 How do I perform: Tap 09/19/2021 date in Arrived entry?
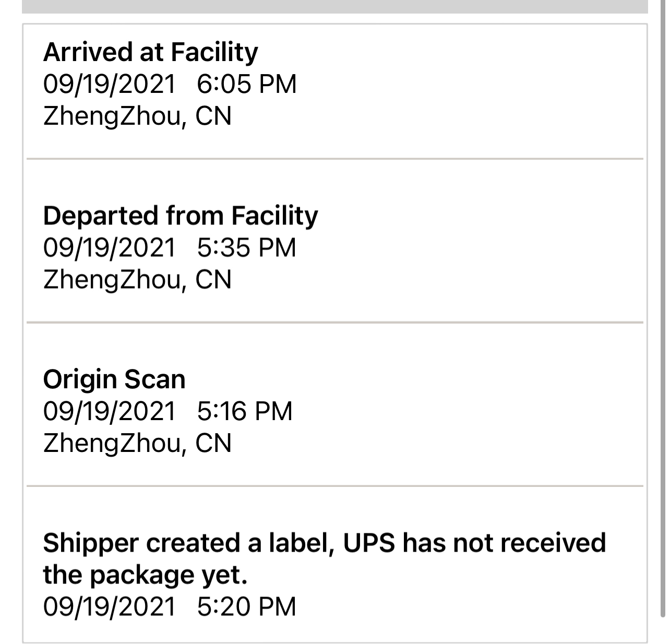pos(110,84)
